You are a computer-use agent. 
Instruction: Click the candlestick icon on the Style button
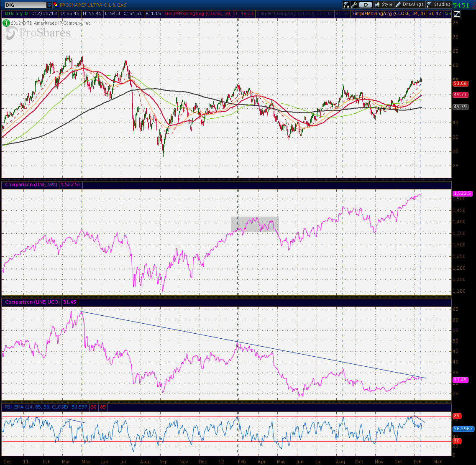tap(377, 5)
